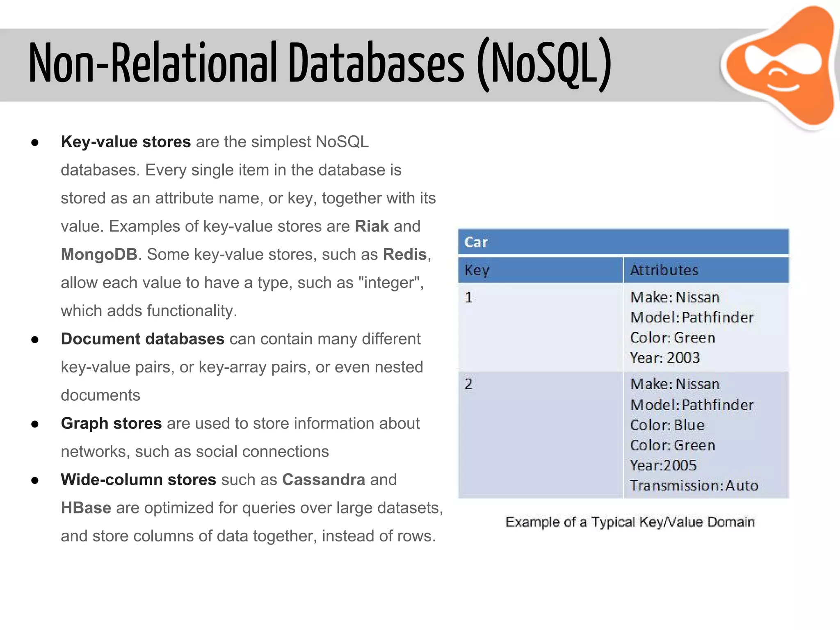Screen dimensions: 840x630
Task: Select the bold text "Wide-column stores"
Action: coord(139,480)
